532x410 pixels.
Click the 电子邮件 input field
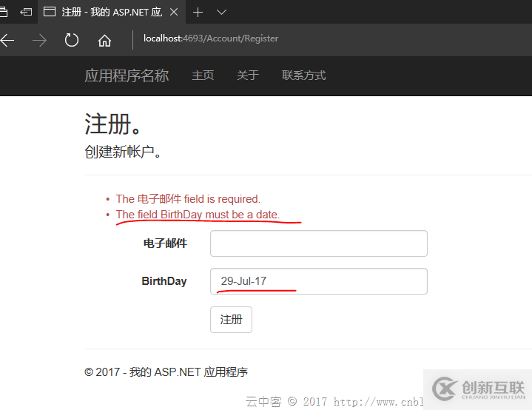(319, 243)
